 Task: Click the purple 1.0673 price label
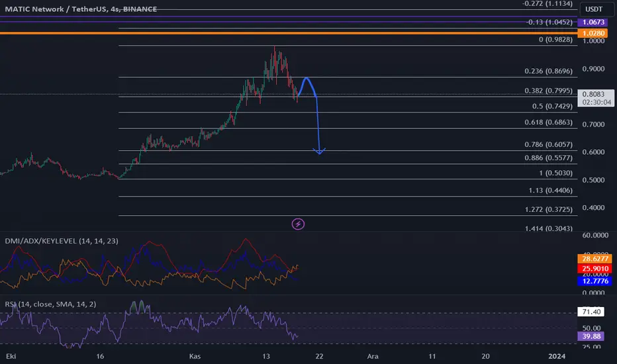[x=593, y=22]
